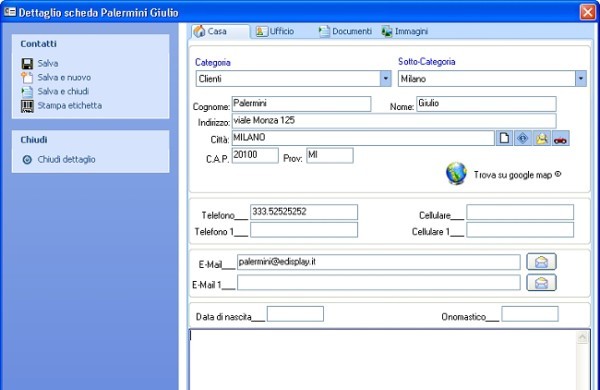Viewport: 600px width, 390px height.
Task: Click the Salva link
Action: point(48,64)
